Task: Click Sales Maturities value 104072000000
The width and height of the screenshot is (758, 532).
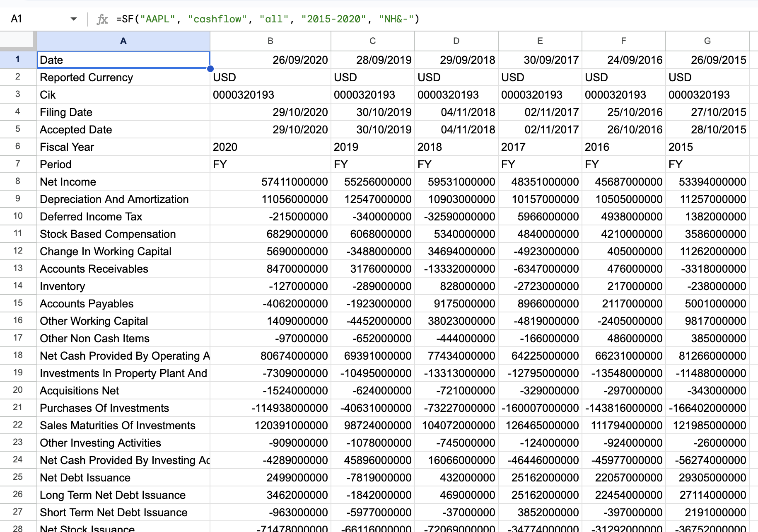Action: click(x=456, y=426)
